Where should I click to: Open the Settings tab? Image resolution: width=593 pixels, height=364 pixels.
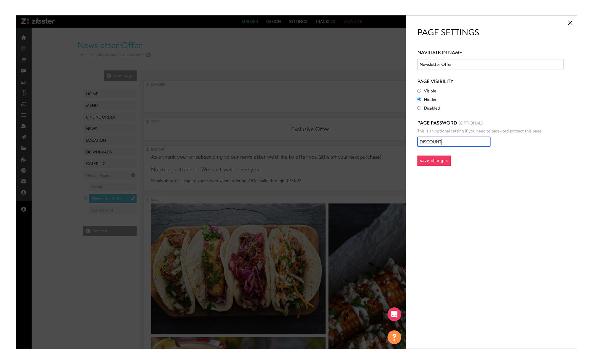click(x=298, y=22)
